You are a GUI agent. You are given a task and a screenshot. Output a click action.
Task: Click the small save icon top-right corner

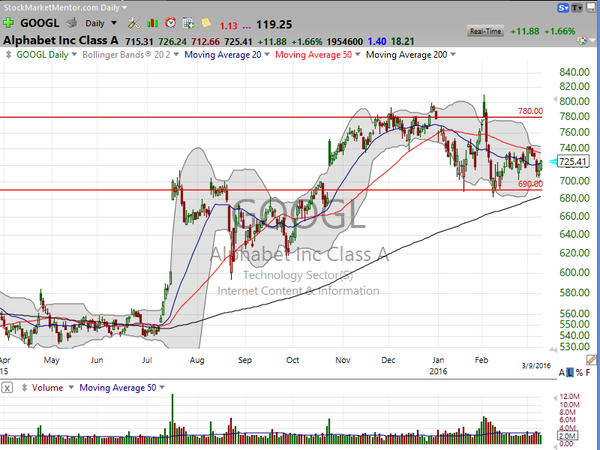pyautogui.click(x=592, y=7)
